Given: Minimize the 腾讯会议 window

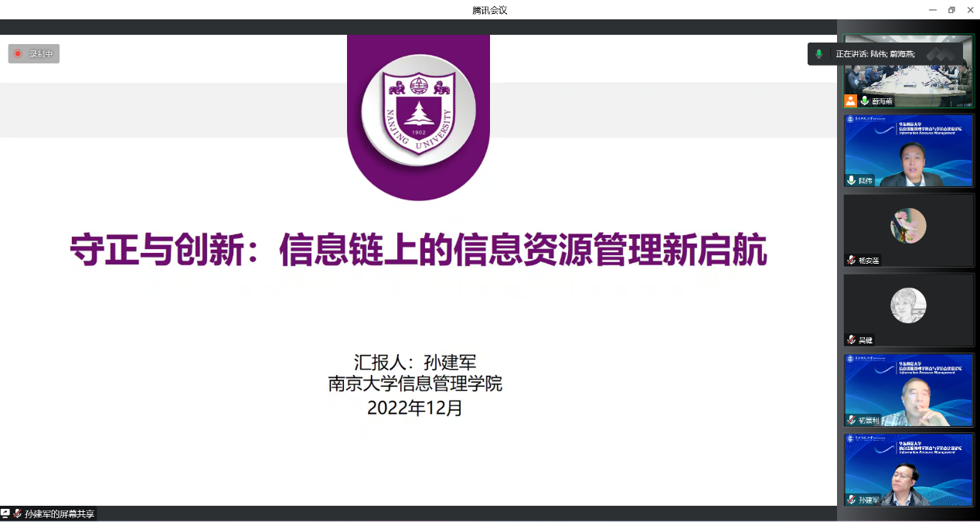Looking at the screenshot, I should coord(933,10).
